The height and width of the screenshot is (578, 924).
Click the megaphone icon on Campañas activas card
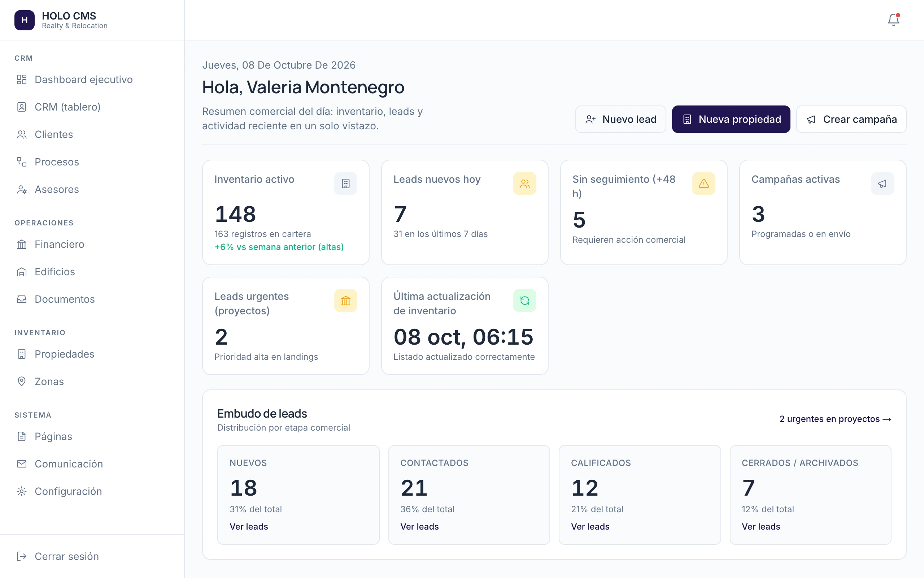coord(882,184)
